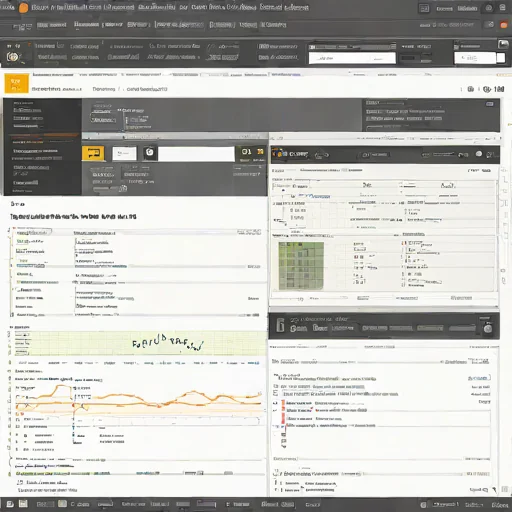This screenshot has width=512, height=512.
Task: Click the round emblem icon at toolbar far left
Action: point(13,57)
